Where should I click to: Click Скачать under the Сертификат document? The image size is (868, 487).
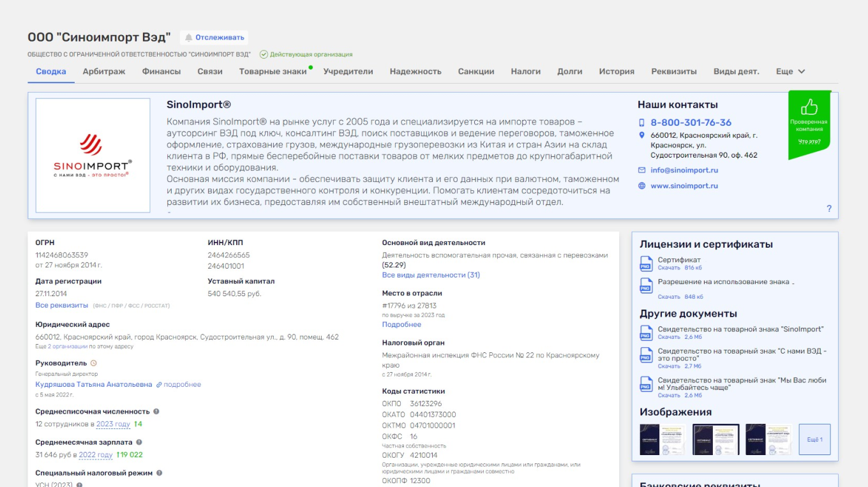click(668, 266)
